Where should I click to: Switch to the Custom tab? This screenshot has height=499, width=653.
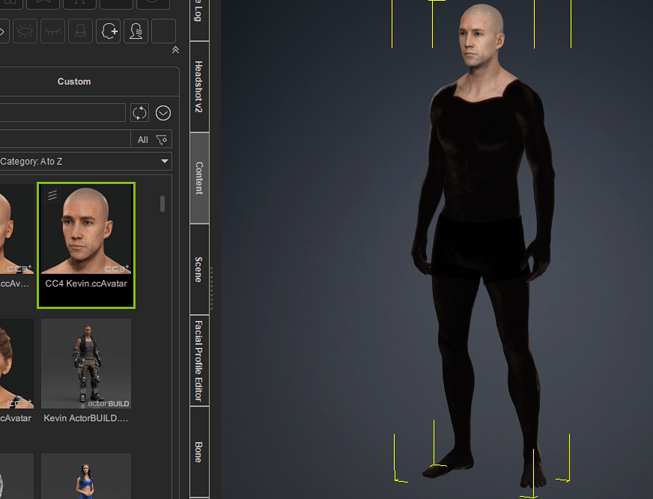pos(74,82)
